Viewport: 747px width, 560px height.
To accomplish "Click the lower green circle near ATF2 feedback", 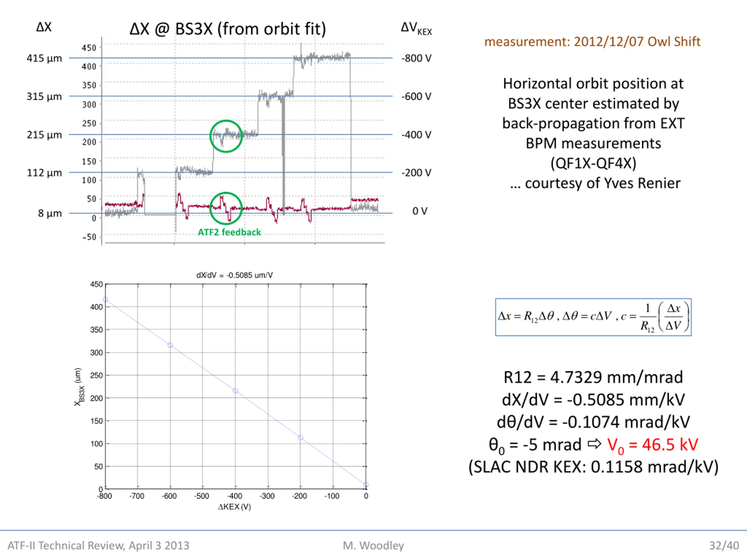I will pyautogui.click(x=226, y=208).
